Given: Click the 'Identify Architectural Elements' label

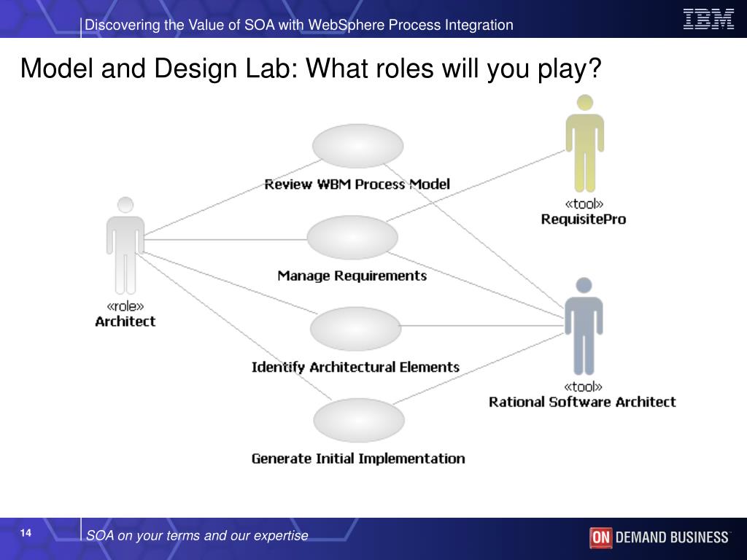Looking at the screenshot, I should pos(355,367).
